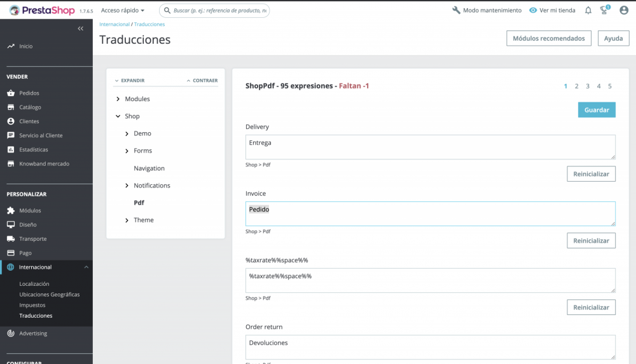Image resolution: width=636 pixels, height=364 pixels.
Task: Expand the Theme tree node
Action: pyautogui.click(x=127, y=220)
